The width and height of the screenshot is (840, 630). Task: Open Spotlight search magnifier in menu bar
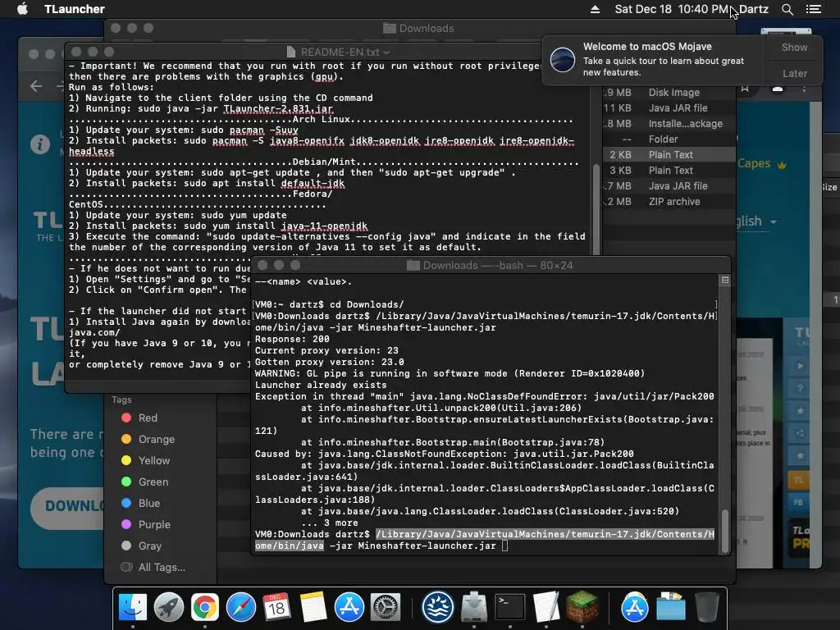click(x=787, y=9)
